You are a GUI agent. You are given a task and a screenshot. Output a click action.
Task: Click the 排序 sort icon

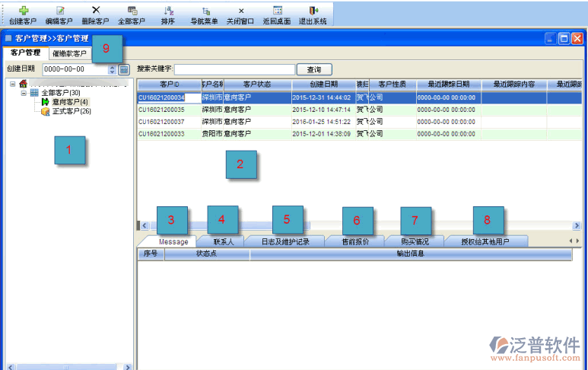pos(168,11)
